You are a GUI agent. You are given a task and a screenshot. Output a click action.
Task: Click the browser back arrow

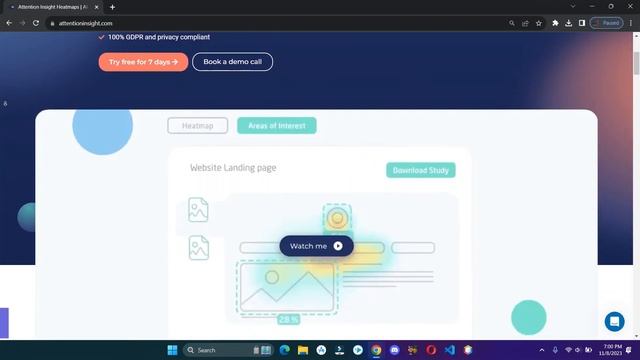coord(9,23)
